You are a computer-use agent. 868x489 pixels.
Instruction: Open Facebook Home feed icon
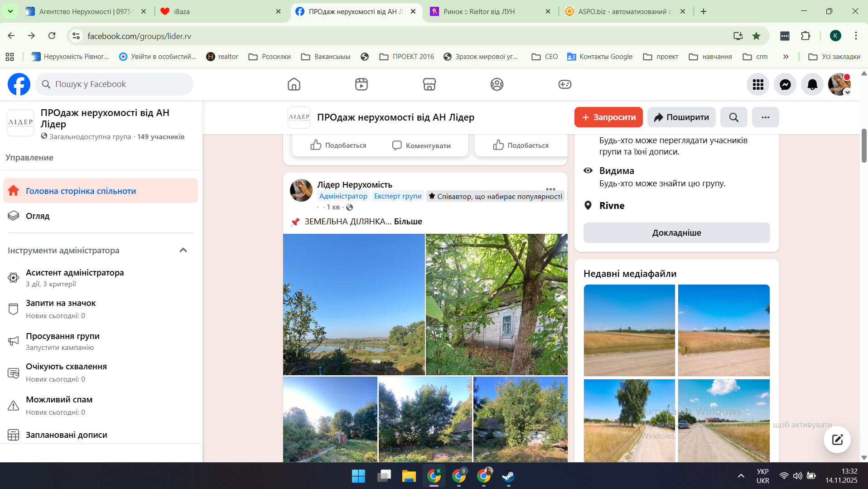[x=294, y=84]
